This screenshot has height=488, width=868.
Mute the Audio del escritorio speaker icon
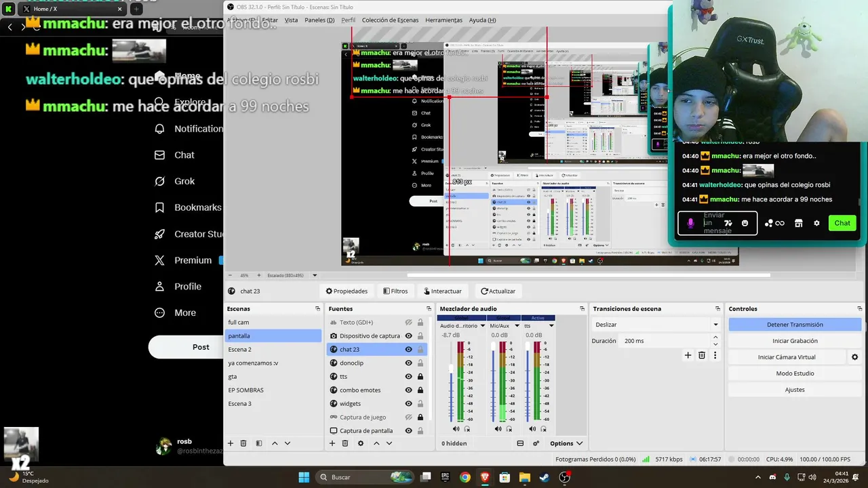456,428
